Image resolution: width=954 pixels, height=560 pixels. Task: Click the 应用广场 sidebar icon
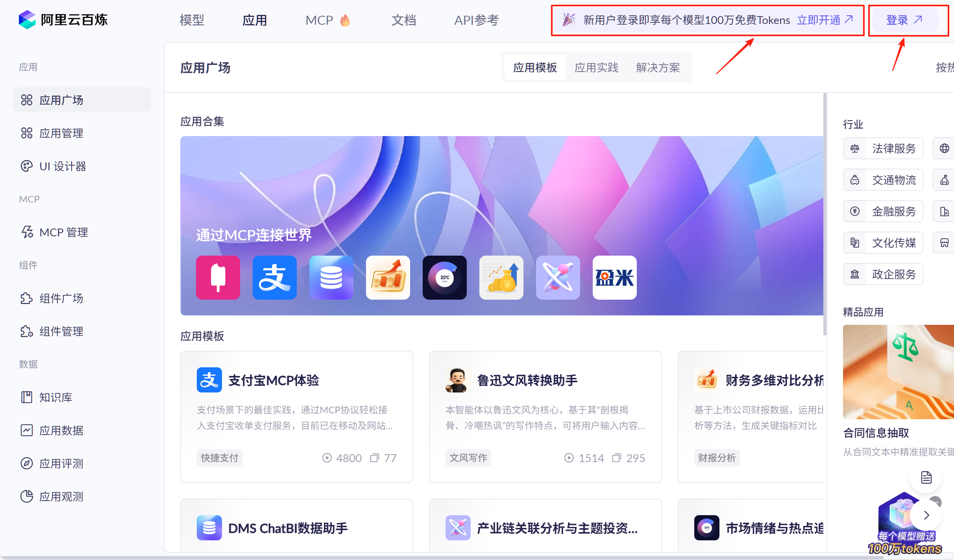(27, 100)
